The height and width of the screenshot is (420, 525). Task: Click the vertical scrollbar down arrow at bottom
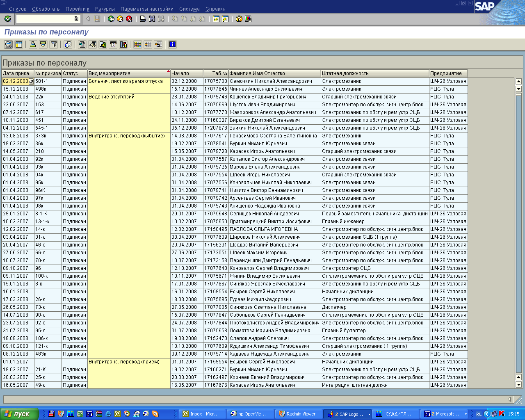518,385
